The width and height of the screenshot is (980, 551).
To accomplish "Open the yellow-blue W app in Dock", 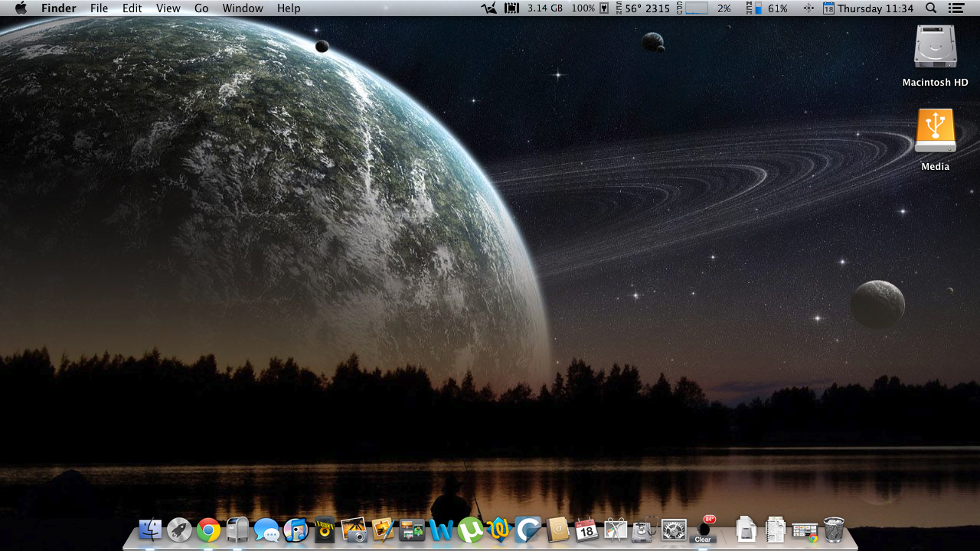I will [499, 530].
